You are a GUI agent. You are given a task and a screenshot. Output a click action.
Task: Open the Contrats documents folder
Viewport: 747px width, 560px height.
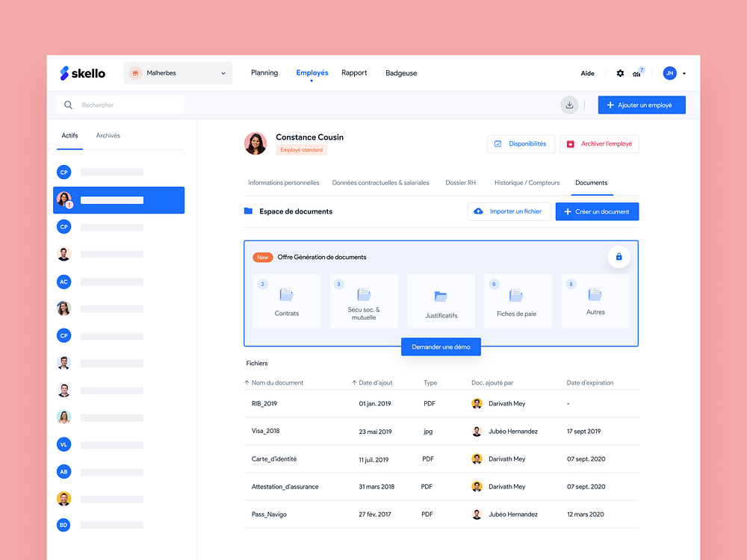[x=286, y=300]
